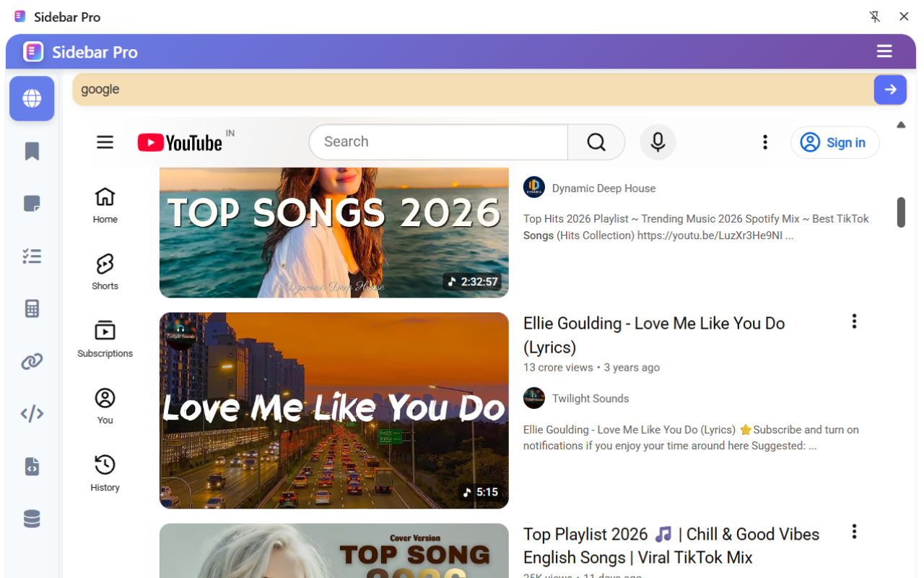Screen dimensions: 924x578
Task: Click the Sign in button
Action: pyautogui.click(x=835, y=142)
